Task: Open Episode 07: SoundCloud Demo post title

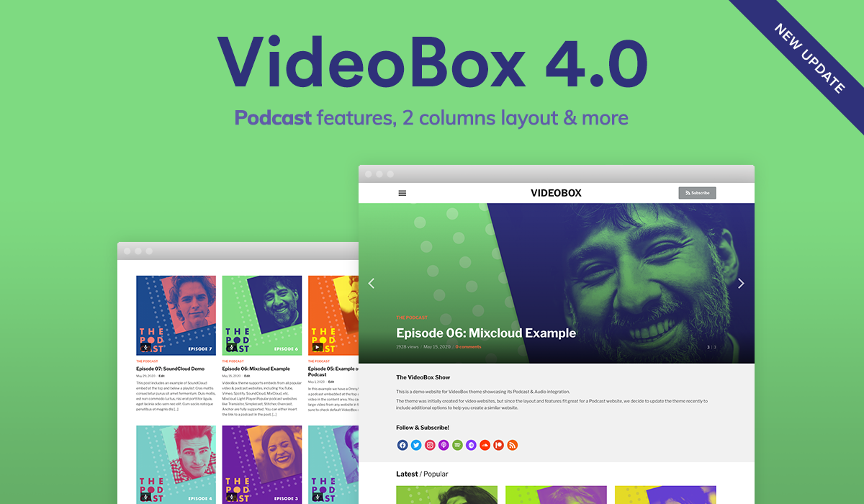Action: [x=170, y=369]
